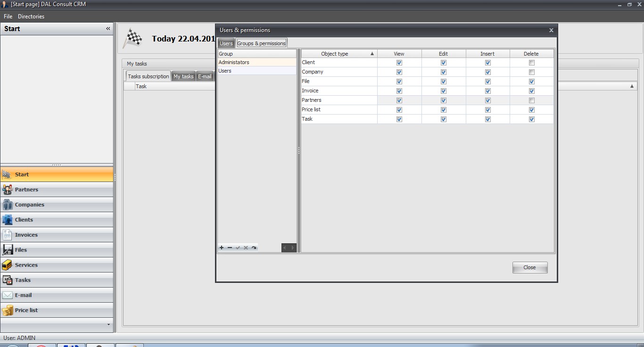The height and width of the screenshot is (347, 644).
Task: Sort by Object type using the header arrow
Action: coord(372,54)
